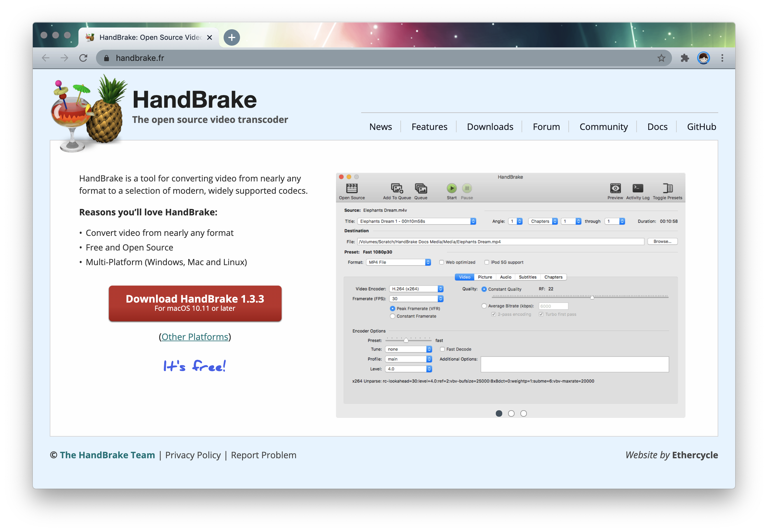This screenshot has width=768, height=532.
Task: Open the Preview eye icon
Action: pyautogui.click(x=615, y=188)
